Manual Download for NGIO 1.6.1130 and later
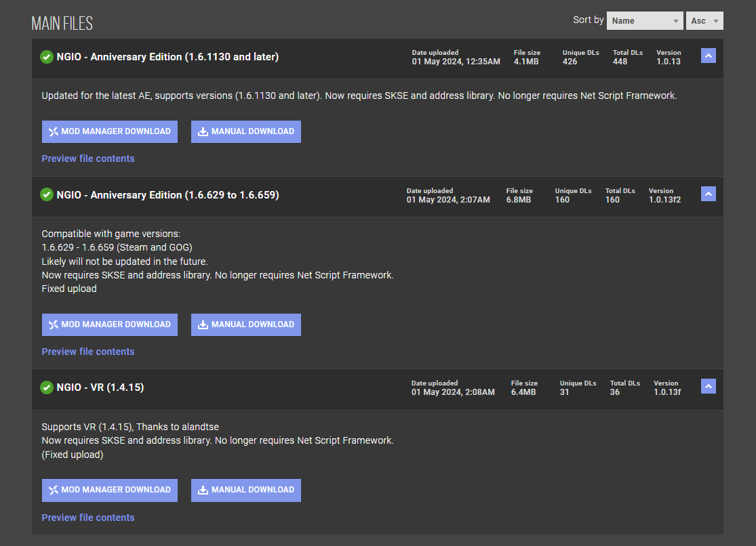This screenshot has height=546, width=756. [246, 131]
